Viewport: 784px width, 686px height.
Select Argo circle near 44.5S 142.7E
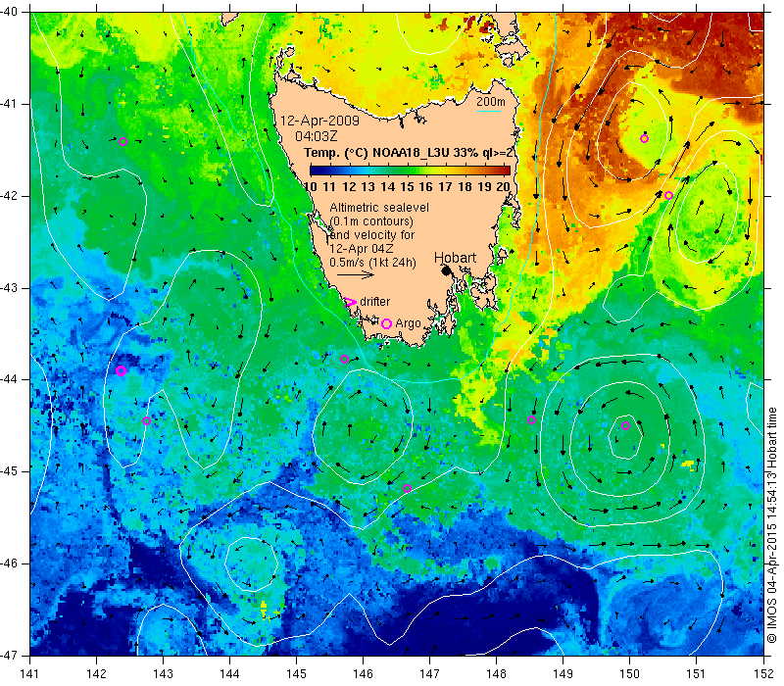(x=146, y=421)
